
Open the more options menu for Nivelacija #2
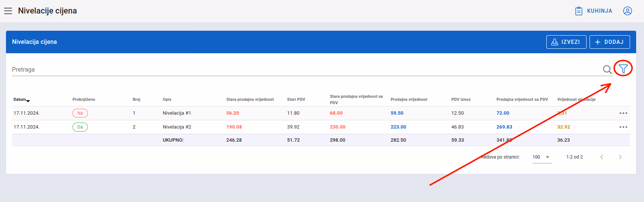pos(623,127)
